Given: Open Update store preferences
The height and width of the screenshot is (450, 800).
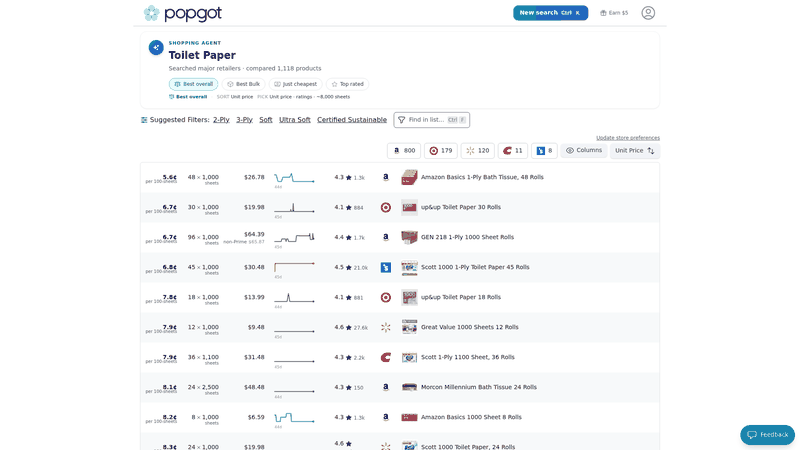Looking at the screenshot, I should pos(628,138).
